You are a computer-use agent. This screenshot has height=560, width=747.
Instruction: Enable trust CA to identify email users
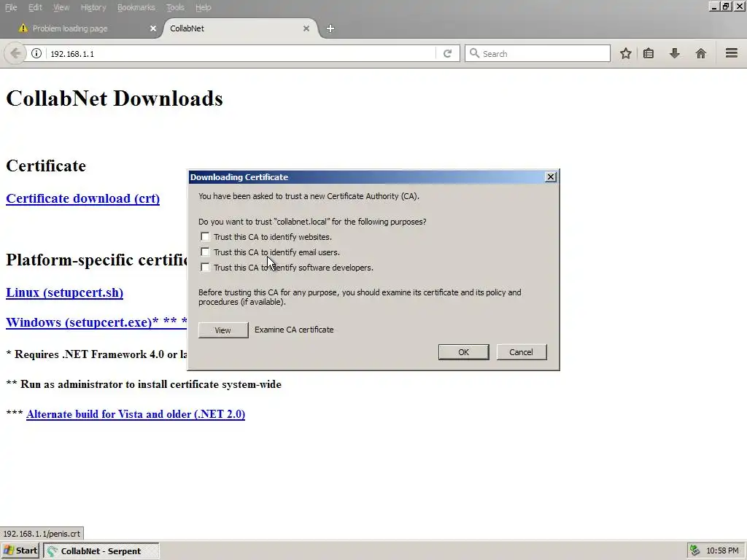[205, 252]
